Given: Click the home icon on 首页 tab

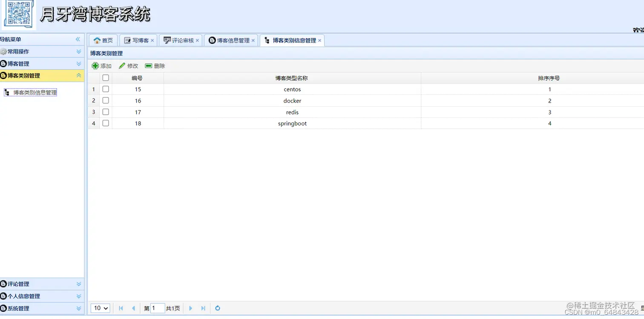Looking at the screenshot, I should 97,40.
